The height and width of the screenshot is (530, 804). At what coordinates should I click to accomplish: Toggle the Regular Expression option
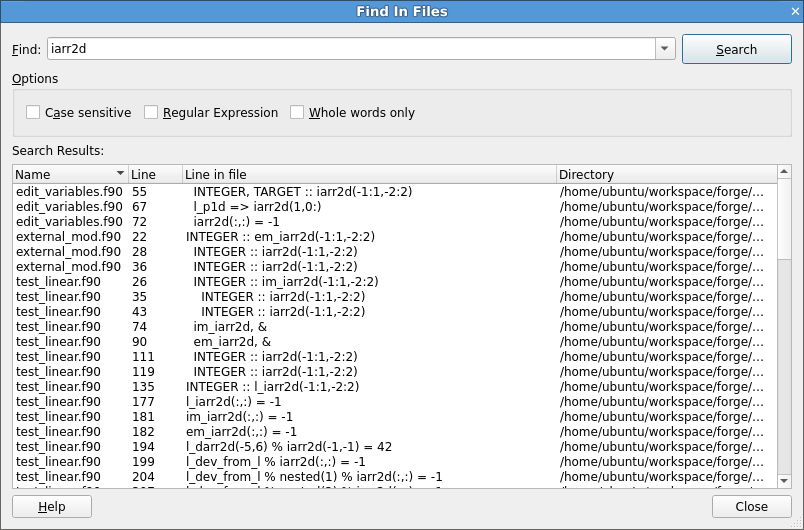pyautogui.click(x=152, y=113)
